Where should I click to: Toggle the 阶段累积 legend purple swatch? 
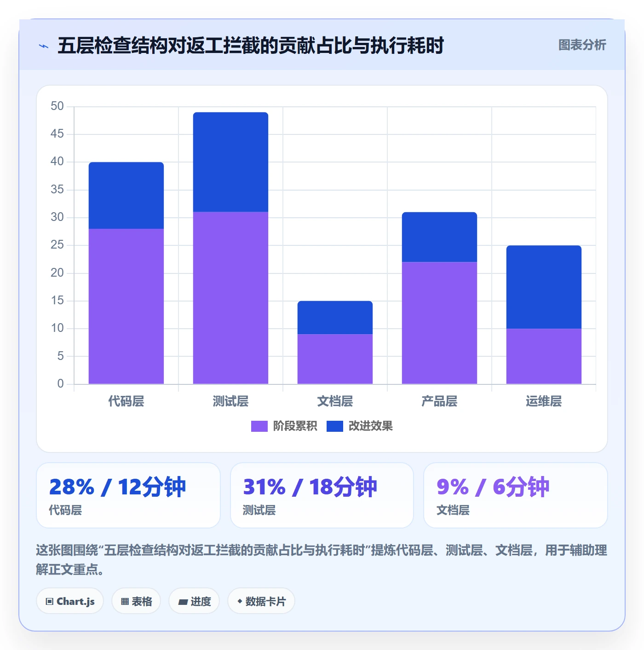pyautogui.click(x=259, y=426)
